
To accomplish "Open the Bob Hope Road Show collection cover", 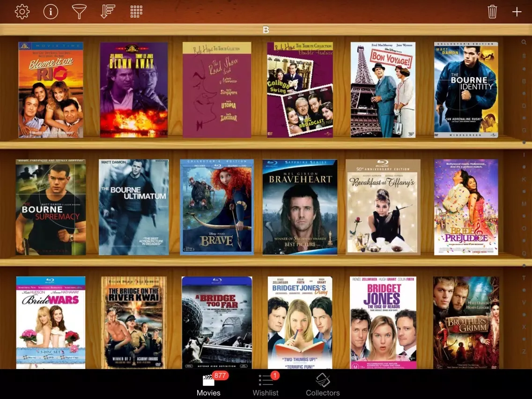I will point(217,90).
